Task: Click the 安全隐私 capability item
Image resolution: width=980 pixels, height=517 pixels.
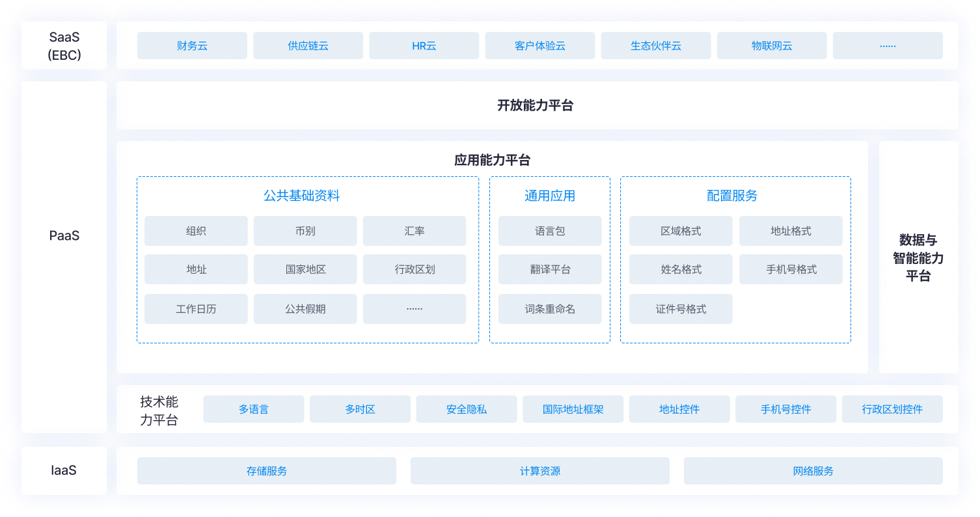Action: tap(467, 408)
